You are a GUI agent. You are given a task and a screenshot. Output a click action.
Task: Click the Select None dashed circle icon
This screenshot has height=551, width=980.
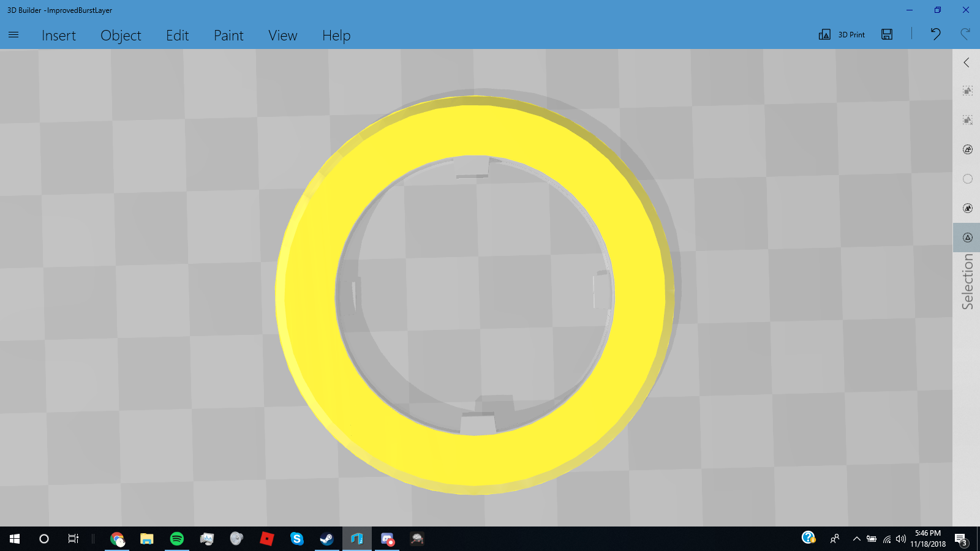click(968, 179)
